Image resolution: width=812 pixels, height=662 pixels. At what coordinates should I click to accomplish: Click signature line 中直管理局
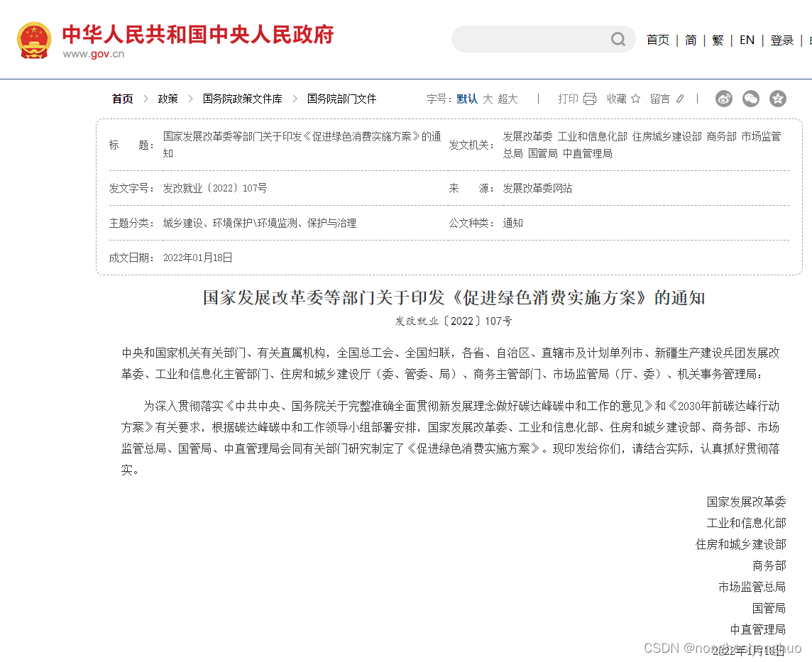click(x=757, y=629)
